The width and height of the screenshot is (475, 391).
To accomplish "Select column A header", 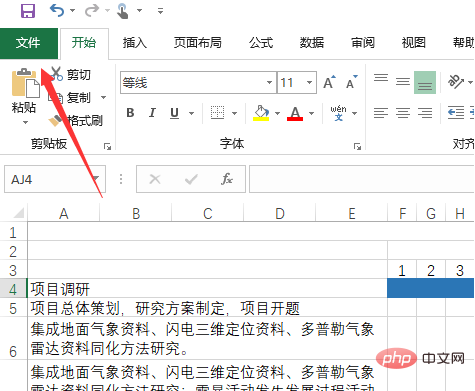I will (64, 213).
